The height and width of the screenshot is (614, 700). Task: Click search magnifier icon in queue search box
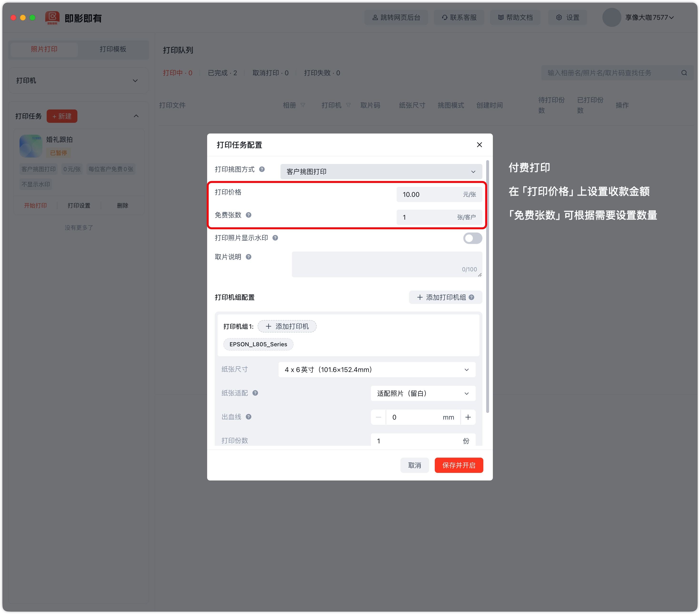pos(684,73)
